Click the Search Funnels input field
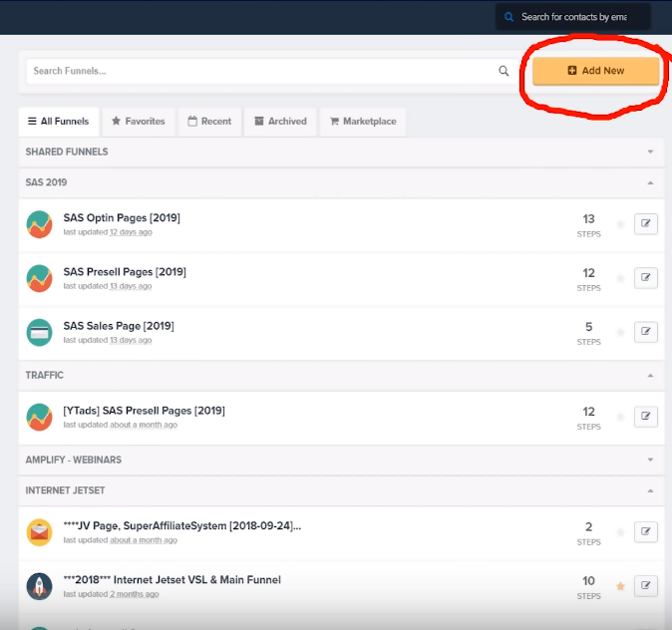The width and height of the screenshot is (672, 630). 272,71
